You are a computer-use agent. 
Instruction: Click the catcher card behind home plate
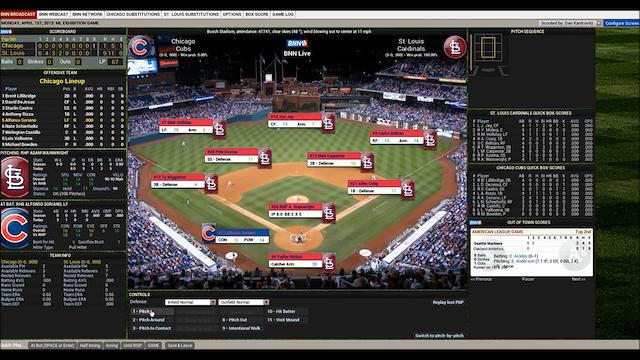pyautogui.click(x=302, y=262)
